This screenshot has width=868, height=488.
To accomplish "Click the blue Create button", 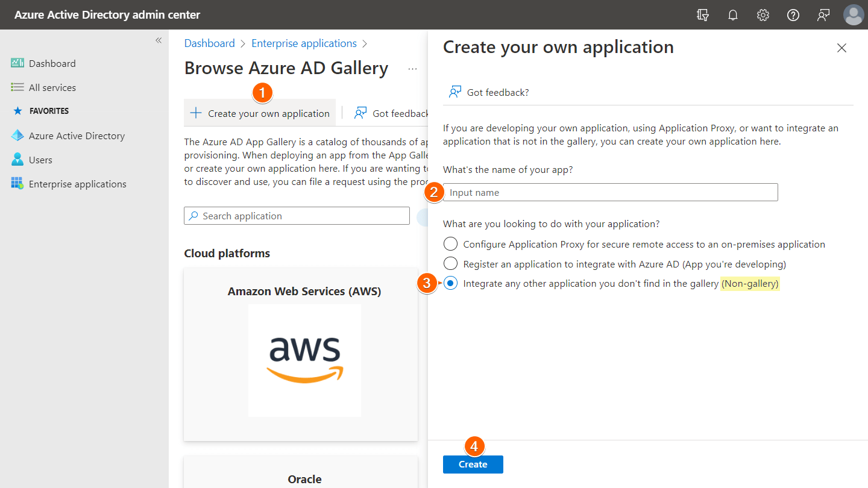I will (473, 465).
